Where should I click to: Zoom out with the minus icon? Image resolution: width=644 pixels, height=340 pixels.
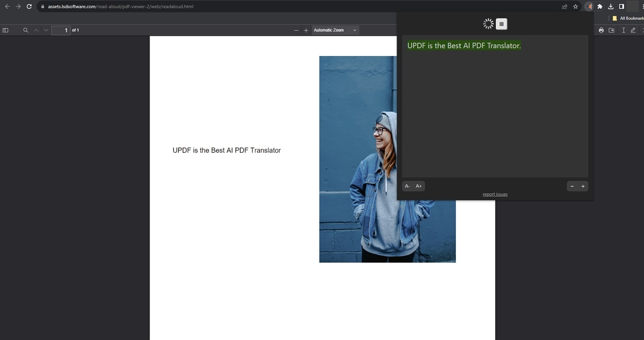click(x=296, y=30)
